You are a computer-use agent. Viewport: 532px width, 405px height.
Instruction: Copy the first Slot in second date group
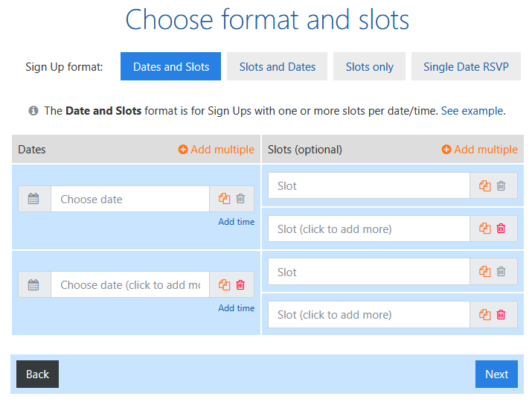pyautogui.click(x=485, y=272)
